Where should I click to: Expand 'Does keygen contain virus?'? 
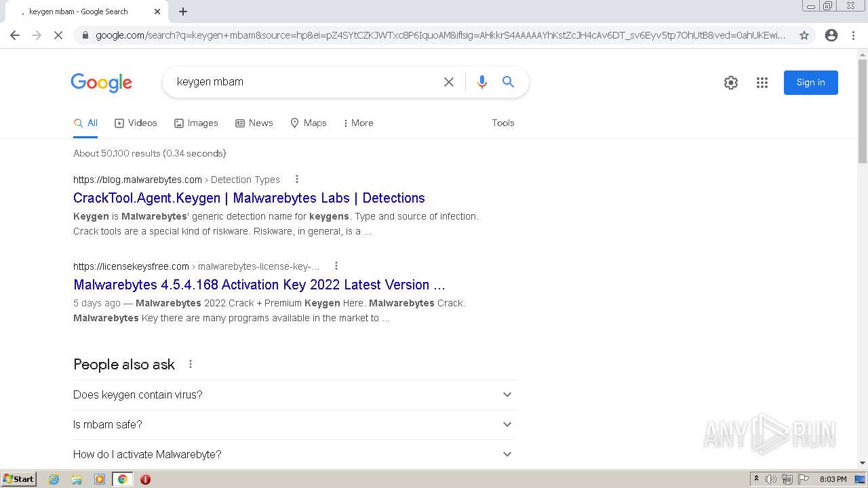pos(294,394)
